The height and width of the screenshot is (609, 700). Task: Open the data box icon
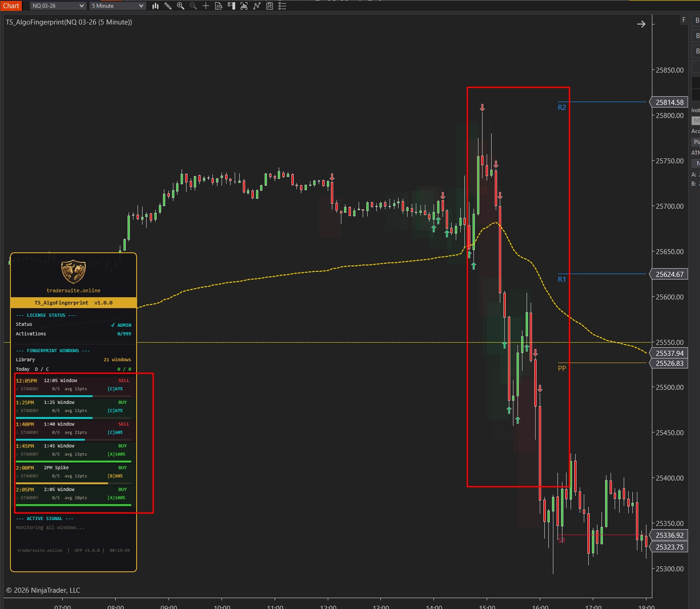pyautogui.click(x=218, y=6)
